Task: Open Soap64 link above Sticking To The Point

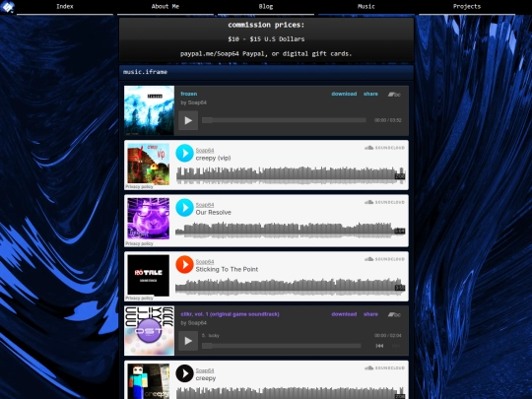Action: click(x=205, y=262)
